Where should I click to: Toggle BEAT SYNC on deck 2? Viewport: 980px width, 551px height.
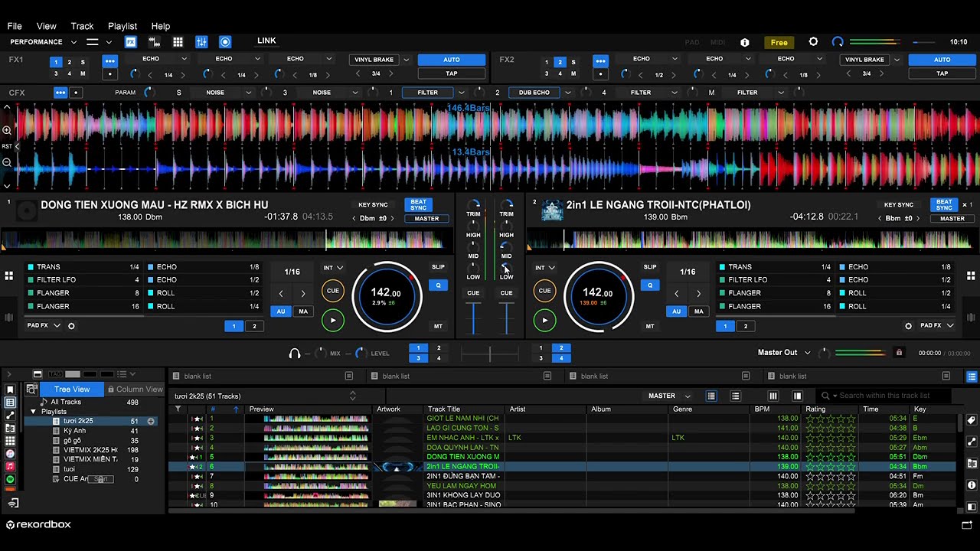944,205
